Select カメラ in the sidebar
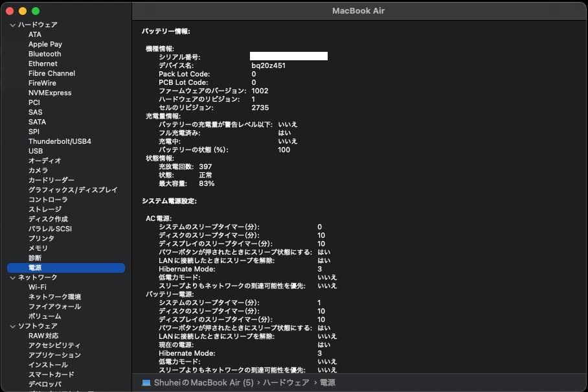The width and height of the screenshot is (588, 392). click(x=38, y=170)
